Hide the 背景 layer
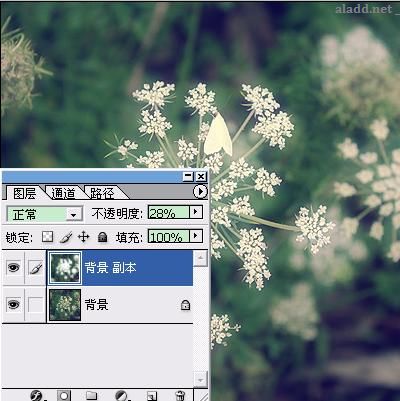The width and height of the screenshot is (400, 401). (13, 304)
